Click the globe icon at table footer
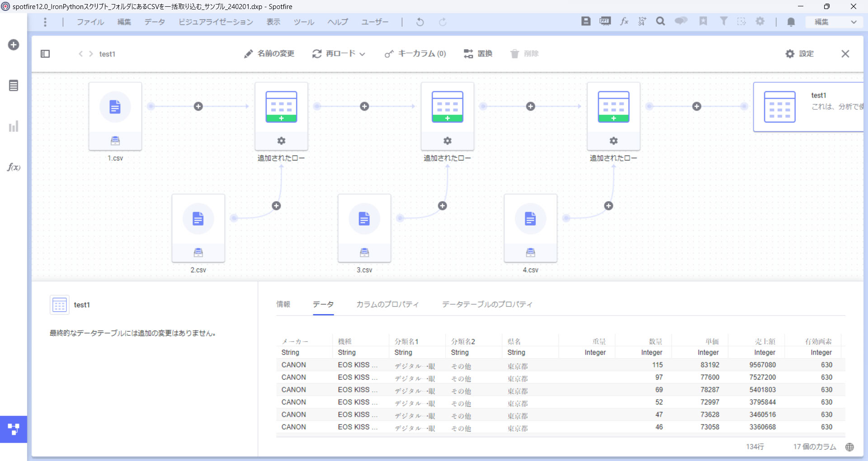This screenshot has width=868, height=461. pos(849,447)
